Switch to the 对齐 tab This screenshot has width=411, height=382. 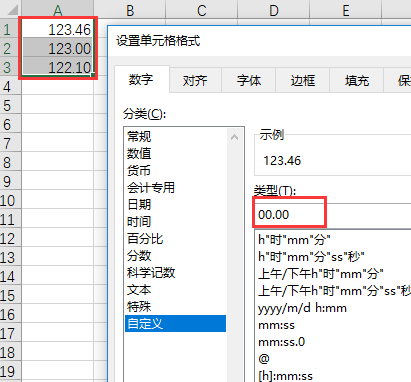(195, 81)
